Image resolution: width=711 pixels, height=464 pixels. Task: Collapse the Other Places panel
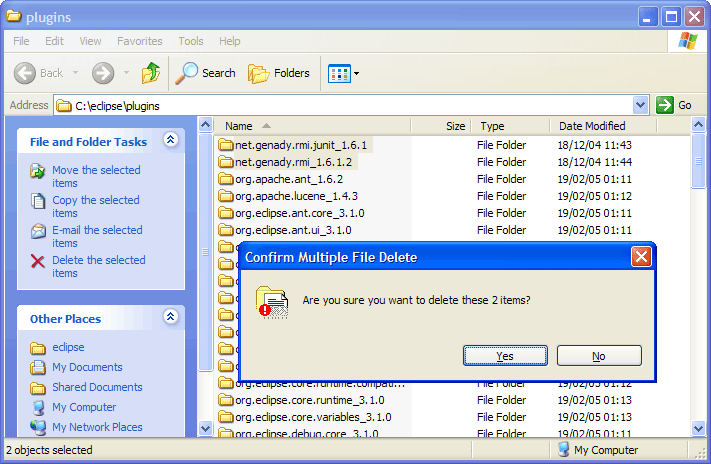(170, 317)
